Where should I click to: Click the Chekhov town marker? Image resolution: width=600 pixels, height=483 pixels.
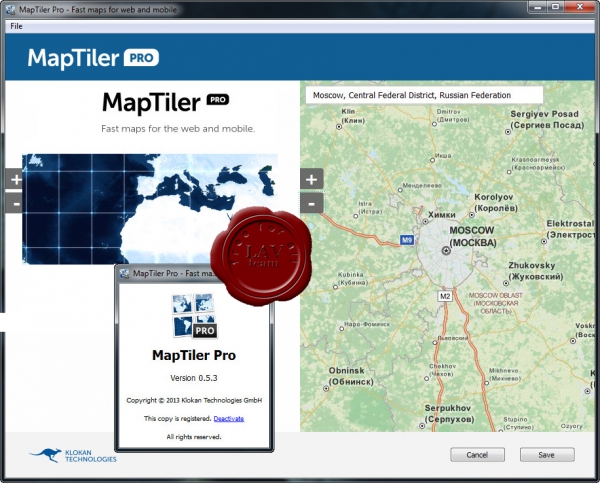pos(426,378)
